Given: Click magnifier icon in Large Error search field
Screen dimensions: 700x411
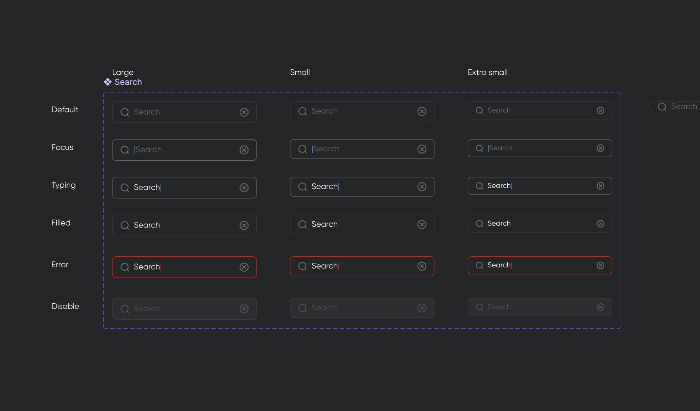Looking at the screenshot, I should pos(125,267).
